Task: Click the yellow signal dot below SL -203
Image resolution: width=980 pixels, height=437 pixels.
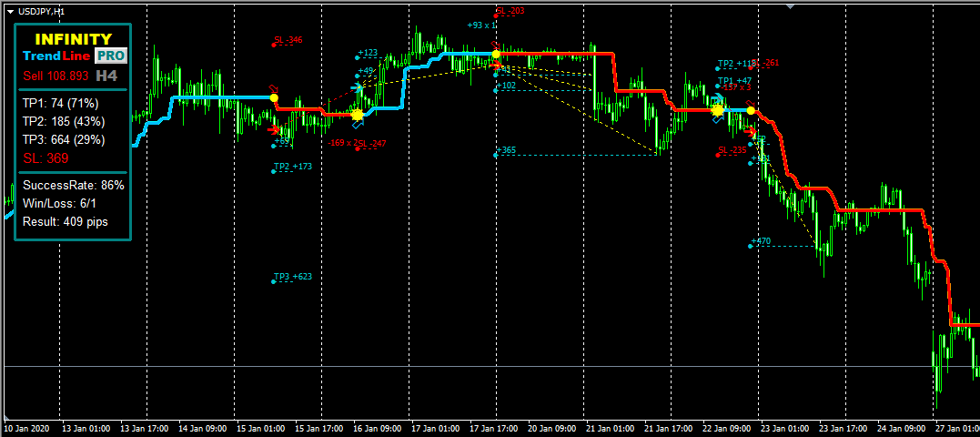Action: (496, 55)
